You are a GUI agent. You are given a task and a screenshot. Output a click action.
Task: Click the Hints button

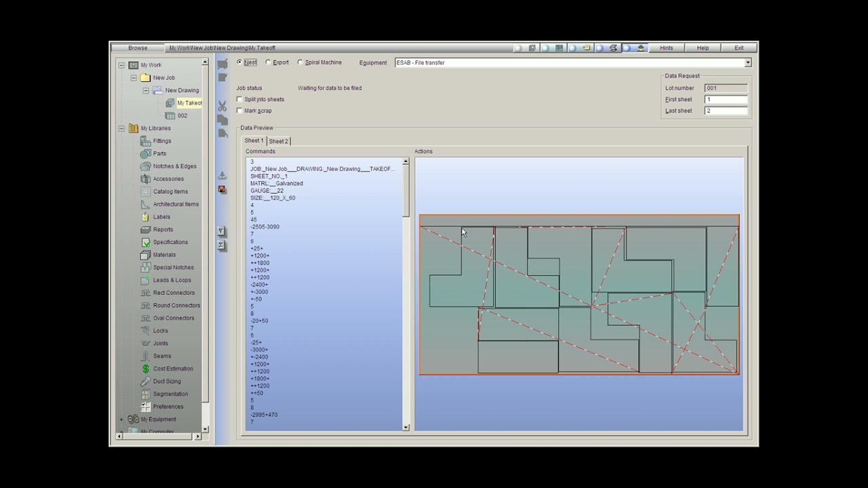click(x=667, y=48)
